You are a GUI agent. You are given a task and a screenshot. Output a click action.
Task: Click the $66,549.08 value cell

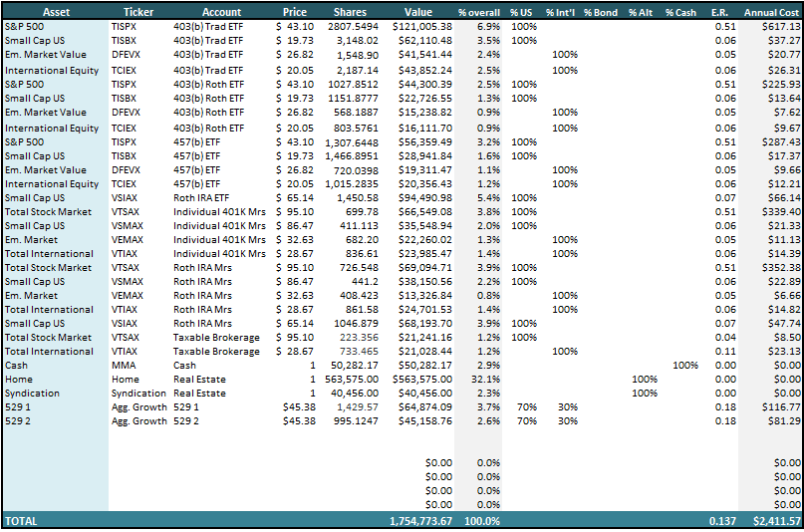coord(425,211)
